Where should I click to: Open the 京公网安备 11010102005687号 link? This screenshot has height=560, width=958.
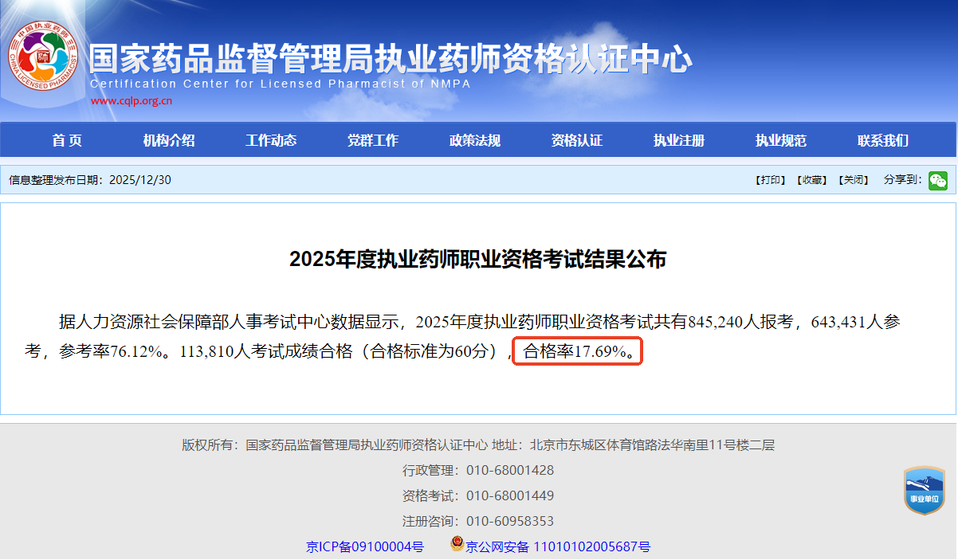[558, 546]
